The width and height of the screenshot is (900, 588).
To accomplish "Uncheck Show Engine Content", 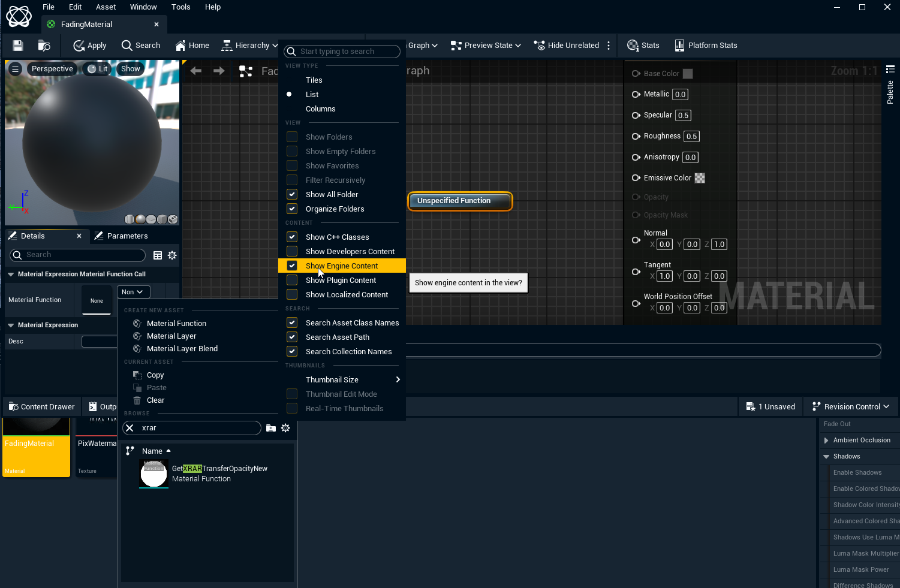I will (292, 266).
